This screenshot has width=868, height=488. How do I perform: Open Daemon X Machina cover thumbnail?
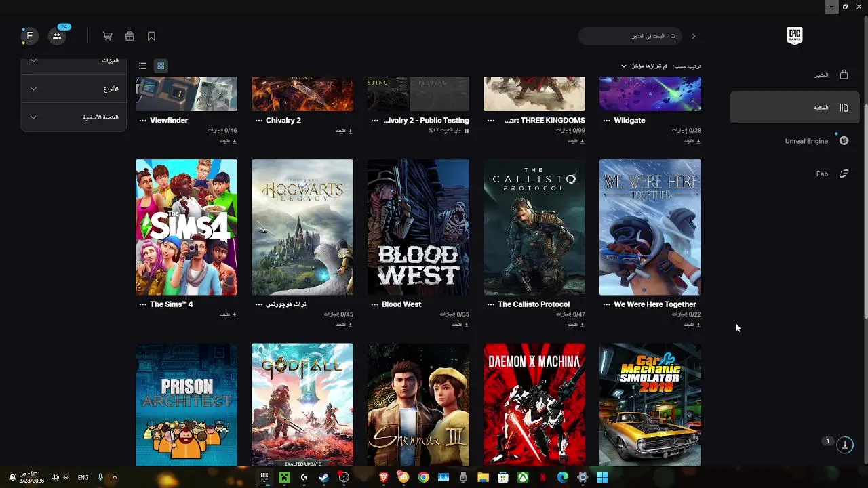534,405
